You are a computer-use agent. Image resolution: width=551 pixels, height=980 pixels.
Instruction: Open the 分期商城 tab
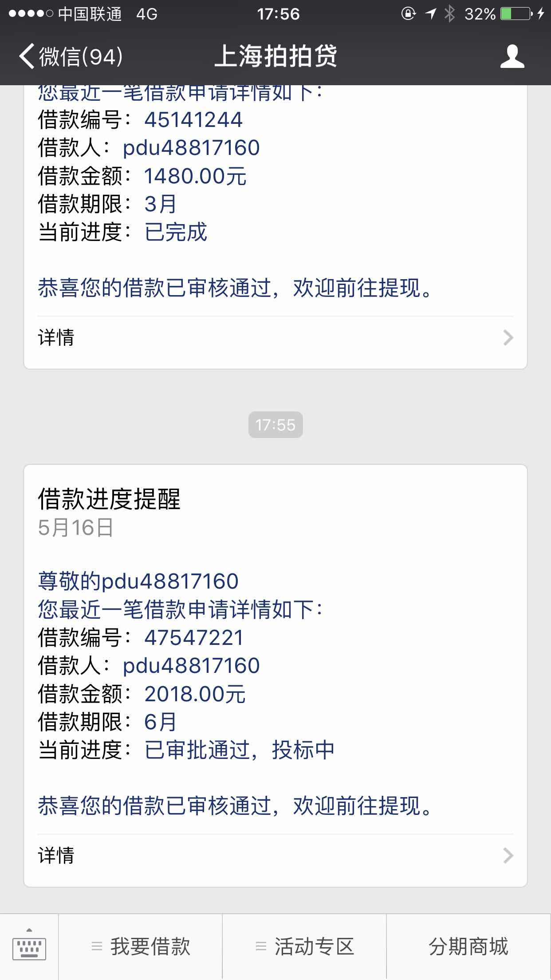[x=468, y=946]
